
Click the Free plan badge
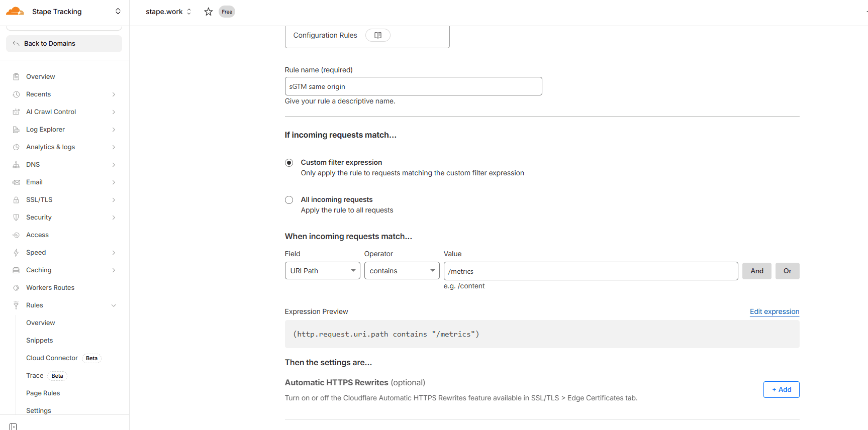[x=227, y=12]
